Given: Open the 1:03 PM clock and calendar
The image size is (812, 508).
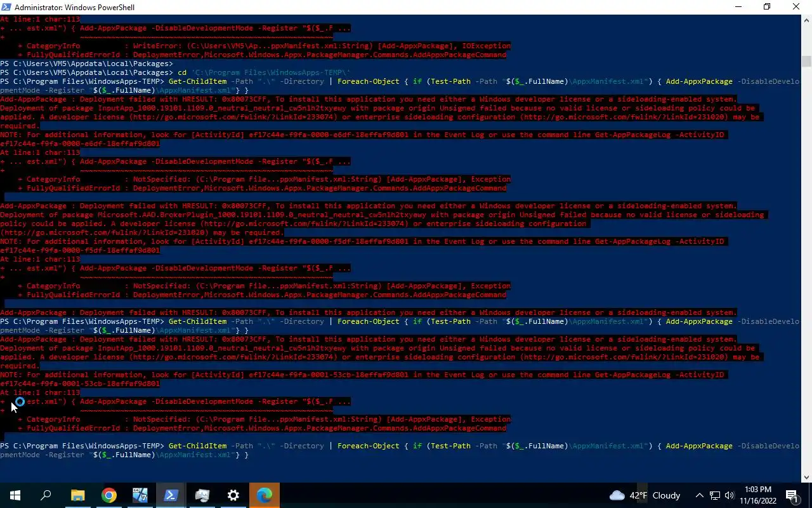Looking at the screenshot, I should (x=758, y=495).
